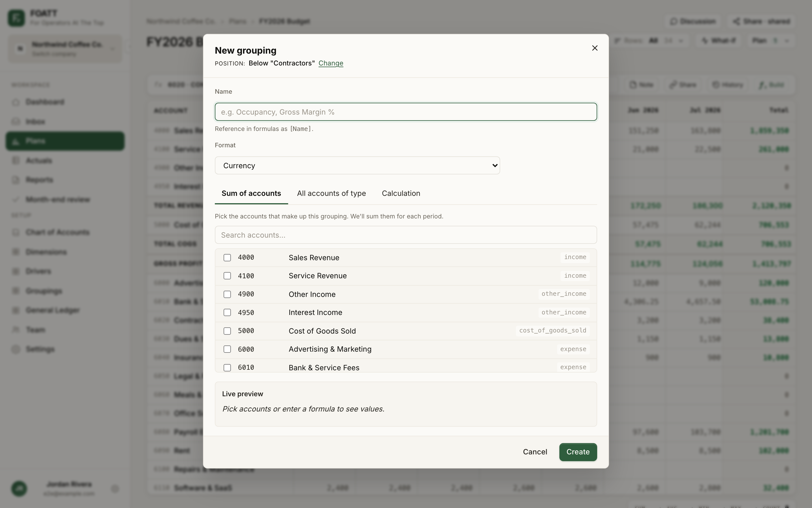Viewport: 812px width, 508px height.
Task: Open Team in the sidebar
Action: (65, 330)
